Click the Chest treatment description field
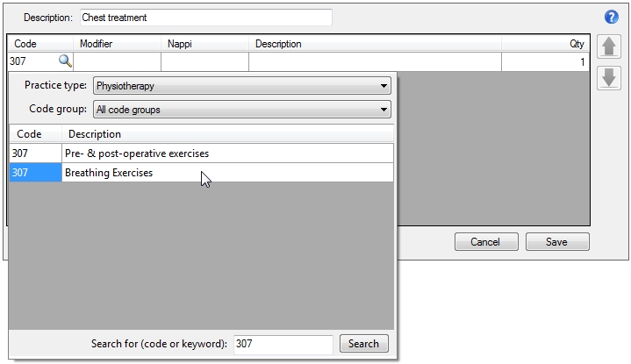Screen dimensions: 631x364 [205, 18]
